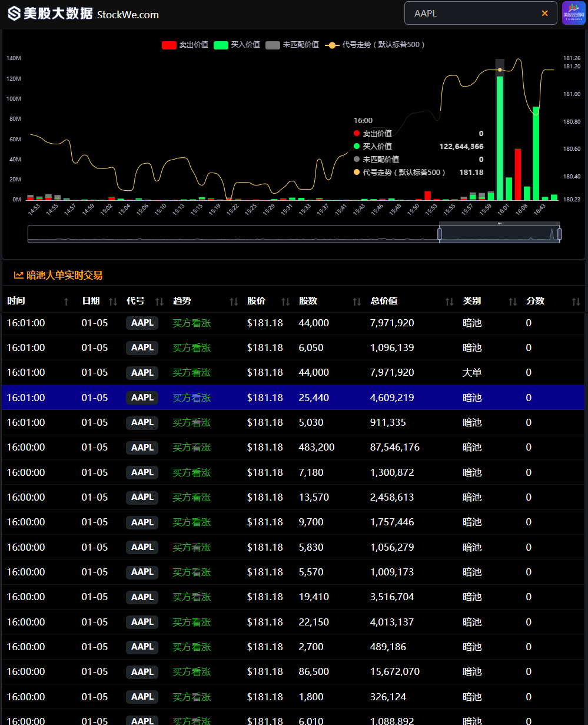The image size is (588, 725).
Task: Click the AAPL badge in the 15,672,070 row
Action: pyautogui.click(x=142, y=672)
